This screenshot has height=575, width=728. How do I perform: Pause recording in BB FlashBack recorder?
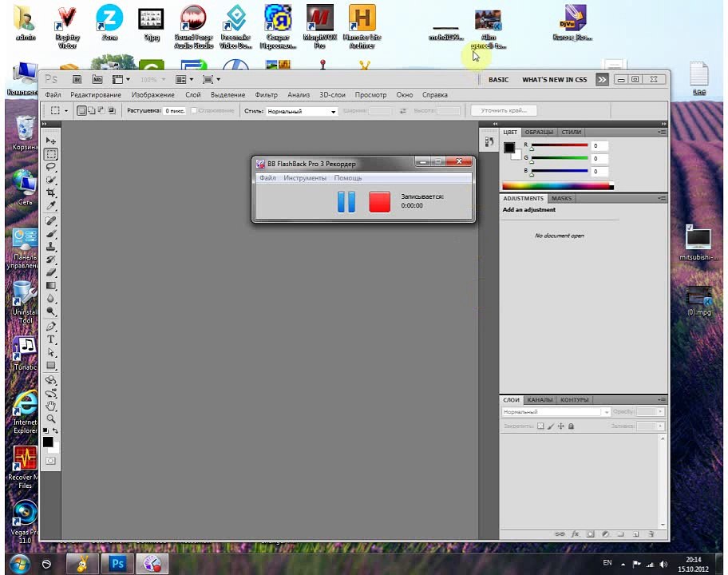(x=346, y=201)
